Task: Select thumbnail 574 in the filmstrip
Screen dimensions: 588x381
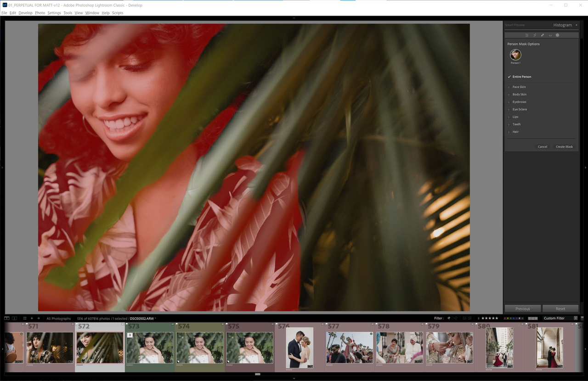Action: [199, 348]
